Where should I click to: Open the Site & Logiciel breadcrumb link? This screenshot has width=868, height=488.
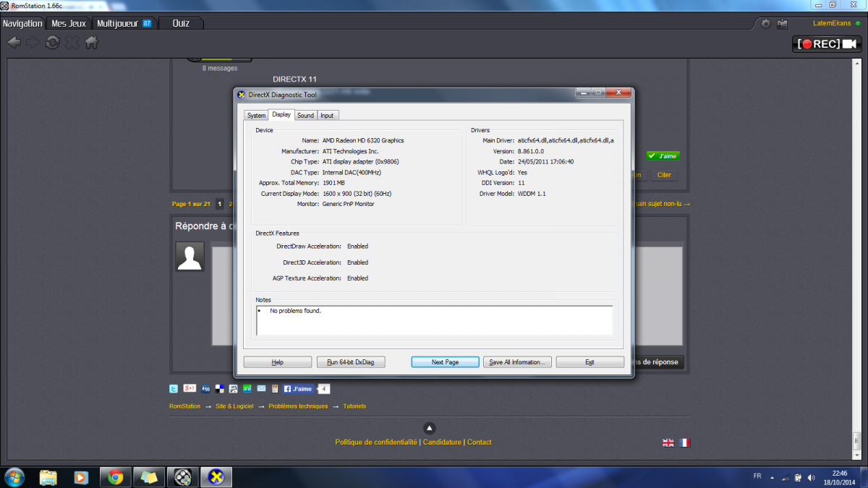234,406
